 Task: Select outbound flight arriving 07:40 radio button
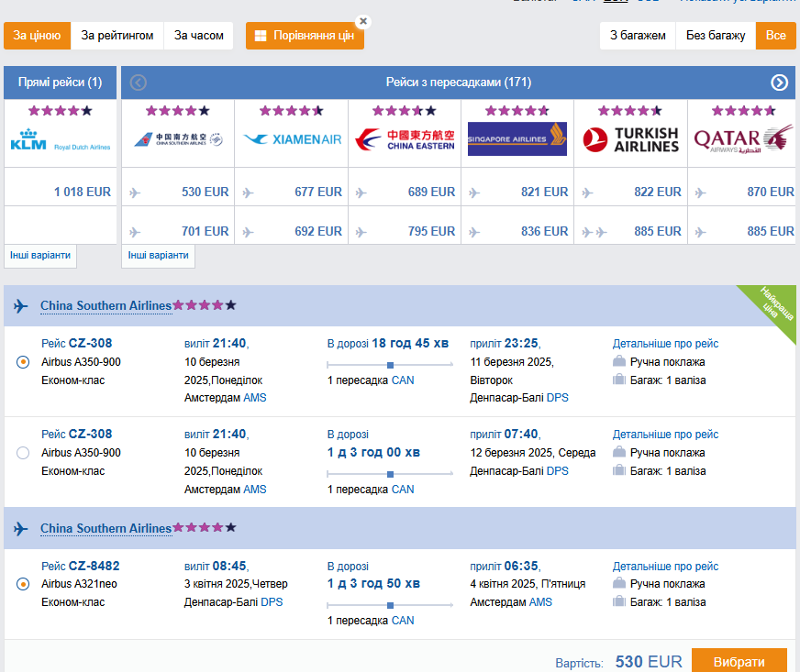coord(23,453)
